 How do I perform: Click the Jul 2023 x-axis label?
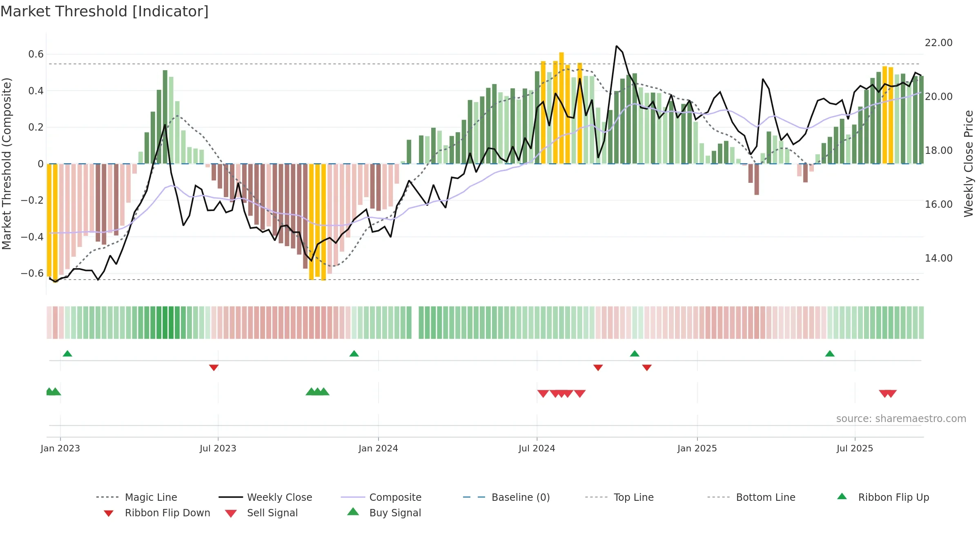coord(218,449)
